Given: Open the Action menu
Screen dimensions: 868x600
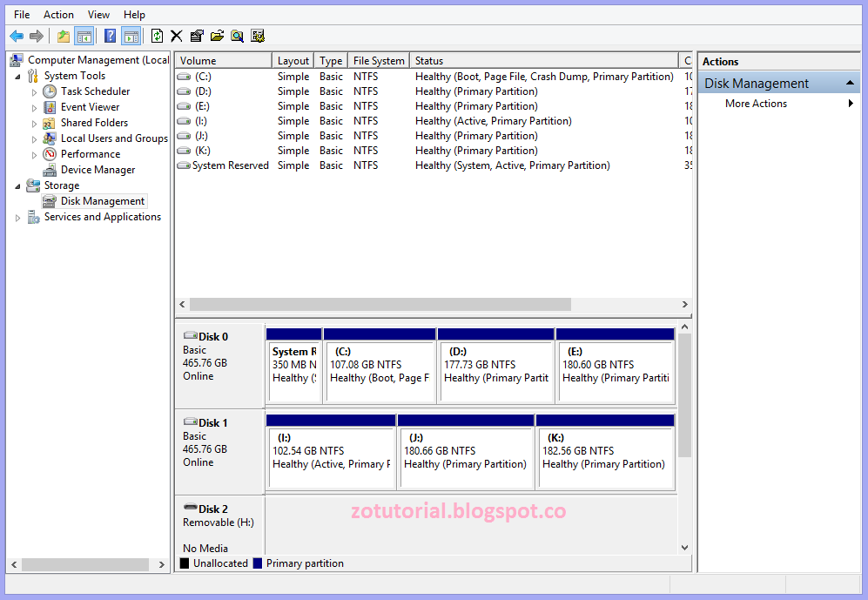Looking at the screenshot, I should click(x=58, y=14).
